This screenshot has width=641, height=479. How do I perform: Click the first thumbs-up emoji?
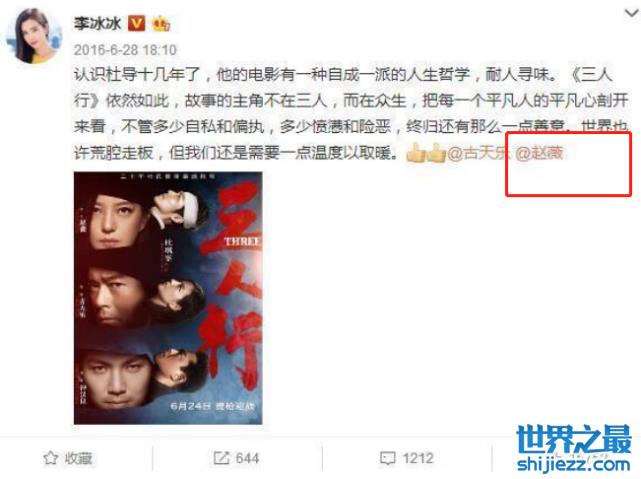[x=416, y=153]
